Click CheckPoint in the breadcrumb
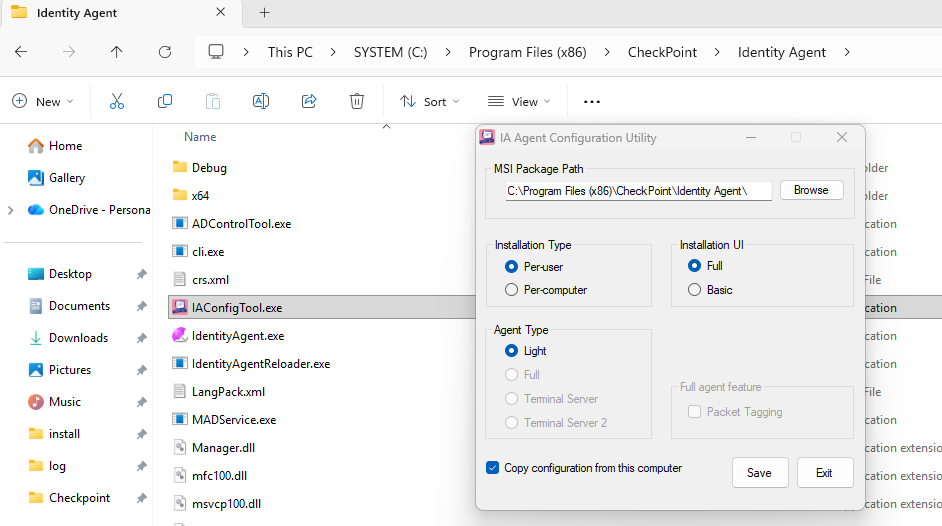The height and width of the screenshot is (526, 942). tap(662, 52)
